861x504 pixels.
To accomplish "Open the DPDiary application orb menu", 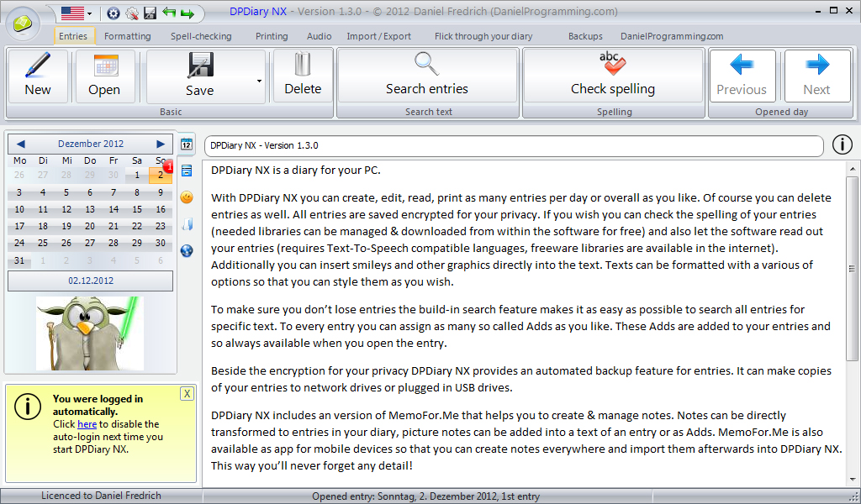I will pos(23,24).
